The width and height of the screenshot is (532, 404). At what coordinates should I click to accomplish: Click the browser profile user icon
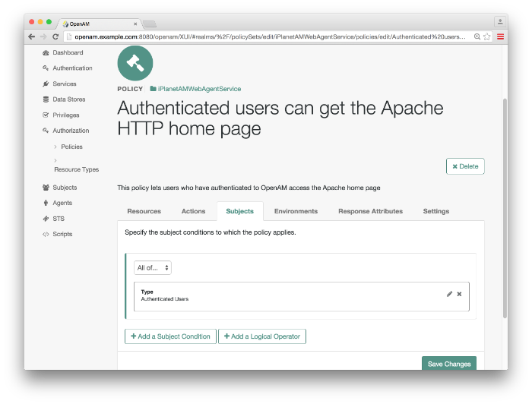click(500, 22)
